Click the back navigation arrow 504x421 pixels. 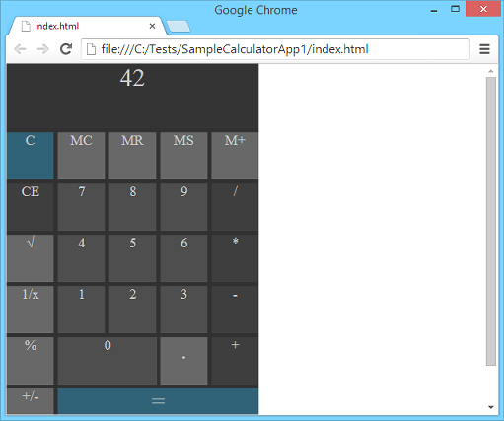click(20, 49)
